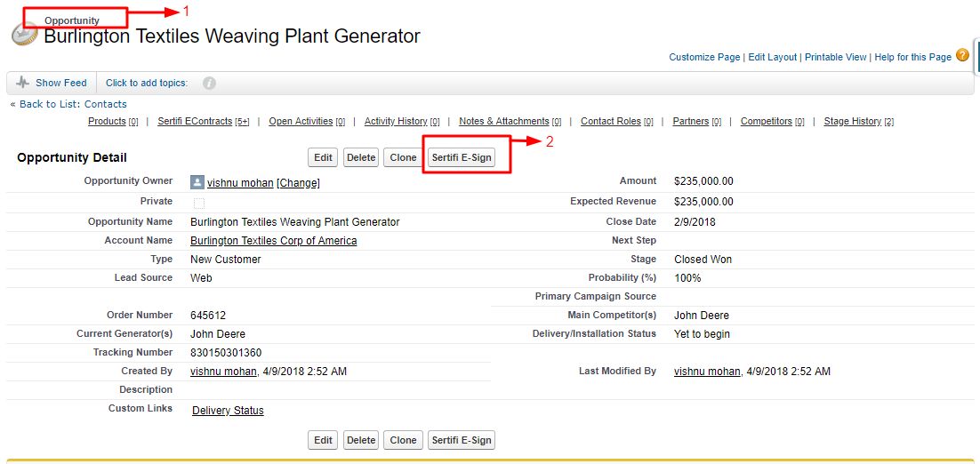
Task: Jump to Partners related list
Action: (691, 121)
